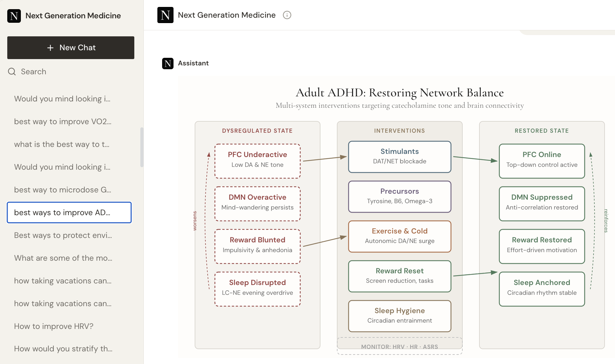Open the second 'Would you mind looking i...' chat
Image resolution: width=615 pixels, height=364 pixels.
[x=69, y=167]
